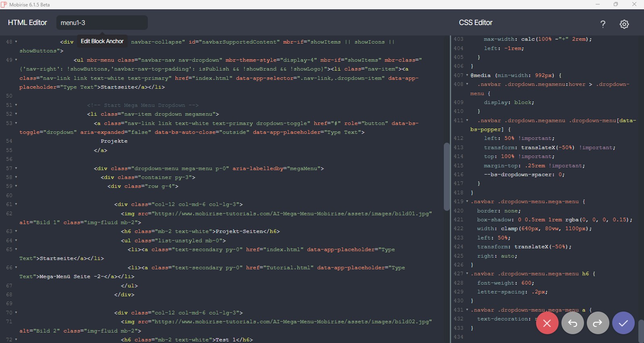Image resolution: width=644 pixels, height=343 pixels.
Task: Collapse the mega-menu h6 rule at line 427
Action: coord(467,274)
